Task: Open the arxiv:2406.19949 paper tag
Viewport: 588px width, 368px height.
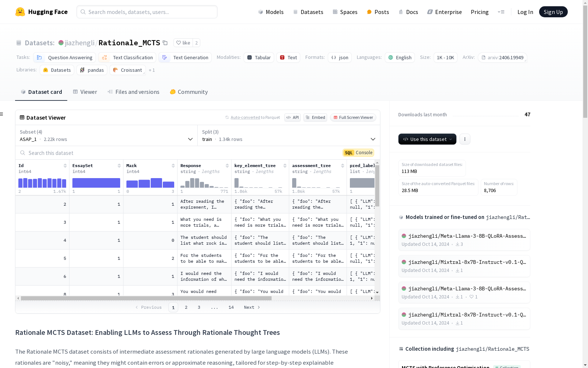Action: tap(502, 57)
